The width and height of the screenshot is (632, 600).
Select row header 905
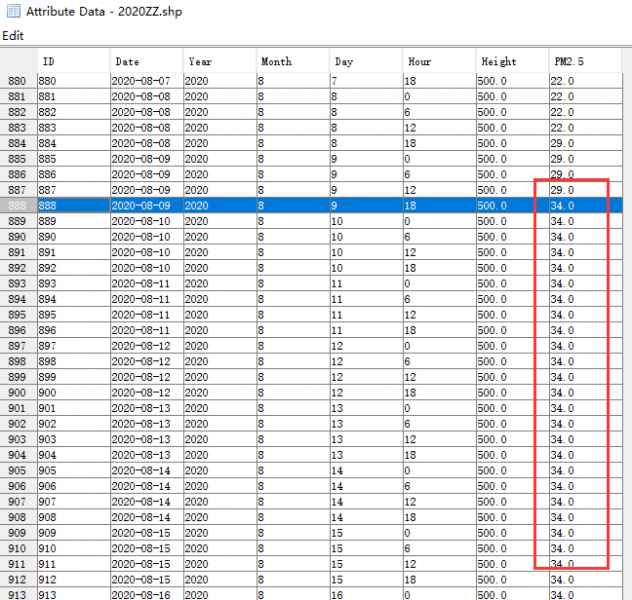18,471
